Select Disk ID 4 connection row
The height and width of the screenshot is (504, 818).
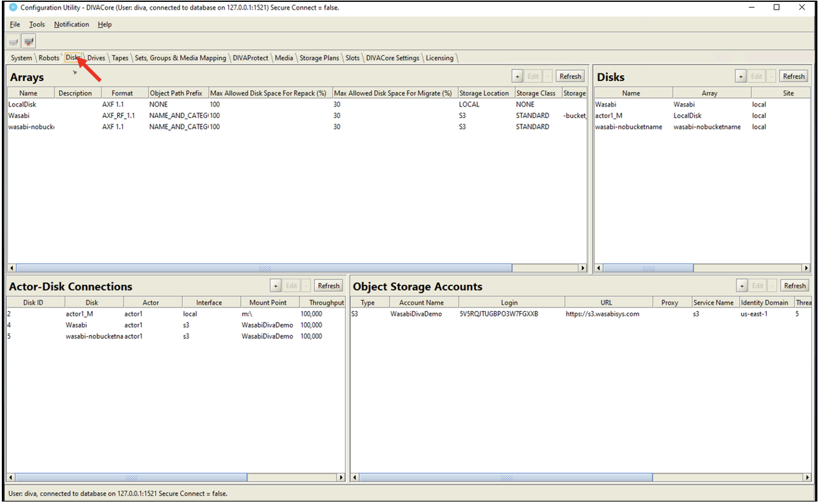pyautogui.click(x=176, y=325)
